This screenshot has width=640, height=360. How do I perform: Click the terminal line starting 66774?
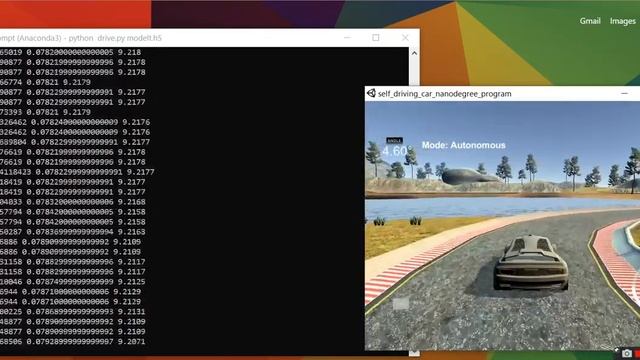click(x=45, y=82)
